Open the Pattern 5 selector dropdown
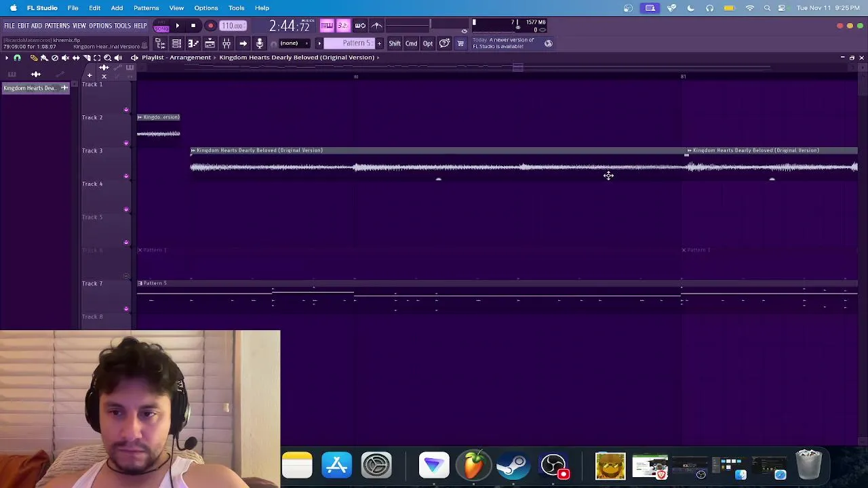Image resolution: width=868 pixels, height=488 pixels. pos(349,43)
